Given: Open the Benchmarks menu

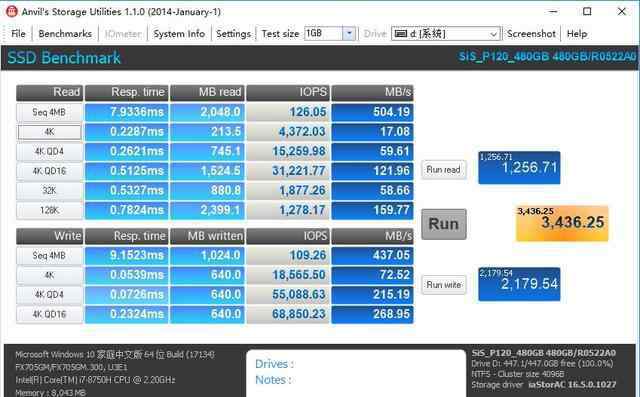Looking at the screenshot, I should [65, 33].
